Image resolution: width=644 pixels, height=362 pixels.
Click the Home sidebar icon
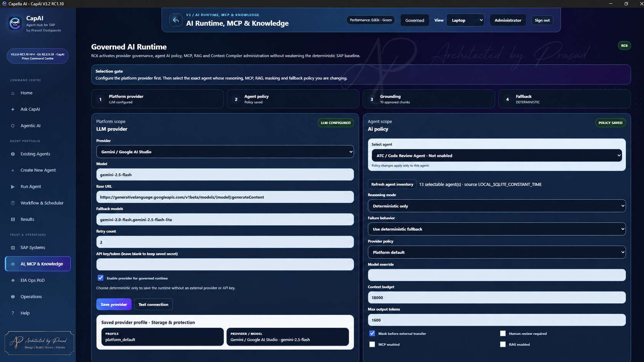(13, 93)
